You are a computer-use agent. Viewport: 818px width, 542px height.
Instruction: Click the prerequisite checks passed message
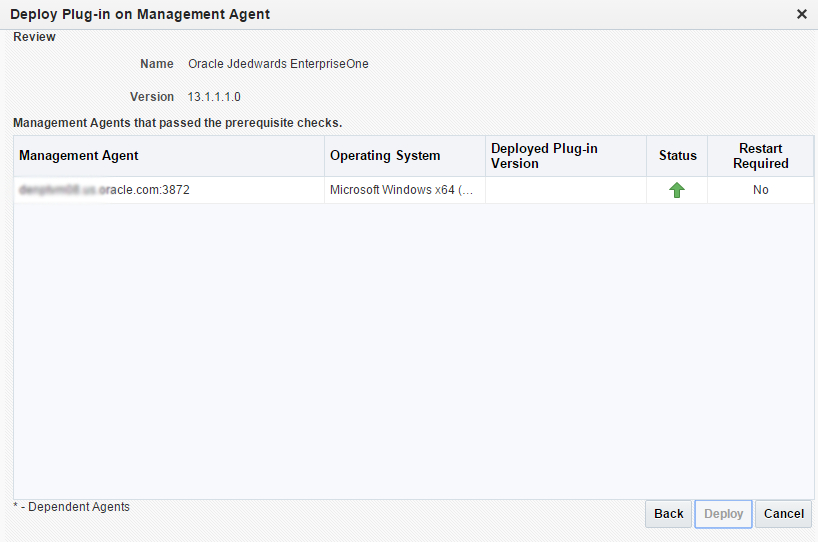point(178,123)
